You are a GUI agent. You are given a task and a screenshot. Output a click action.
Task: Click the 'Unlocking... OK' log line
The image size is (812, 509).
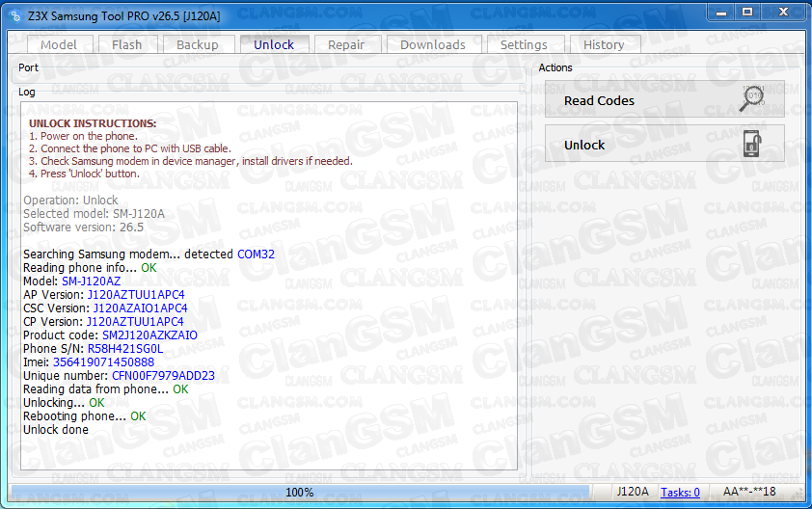coord(64,402)
